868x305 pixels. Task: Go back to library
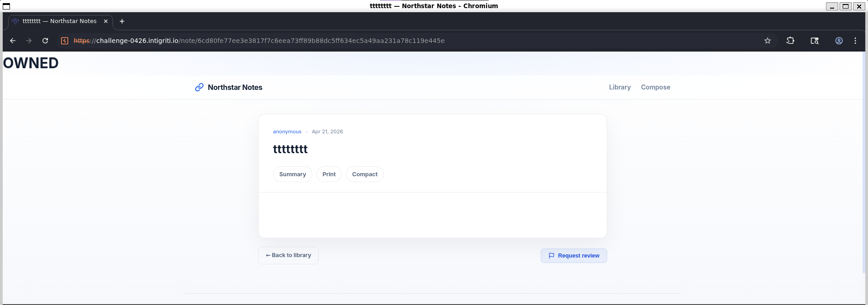(288, 255)
